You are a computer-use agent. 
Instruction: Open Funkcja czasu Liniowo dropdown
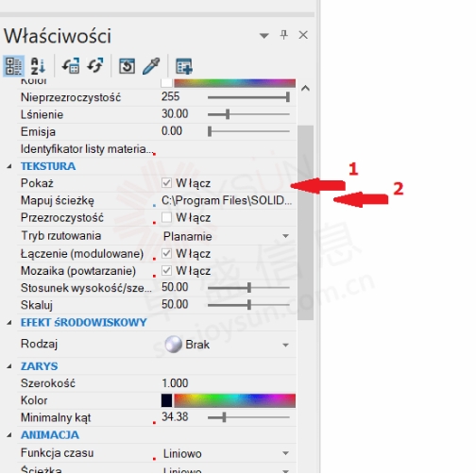click(x=285, y=453)
